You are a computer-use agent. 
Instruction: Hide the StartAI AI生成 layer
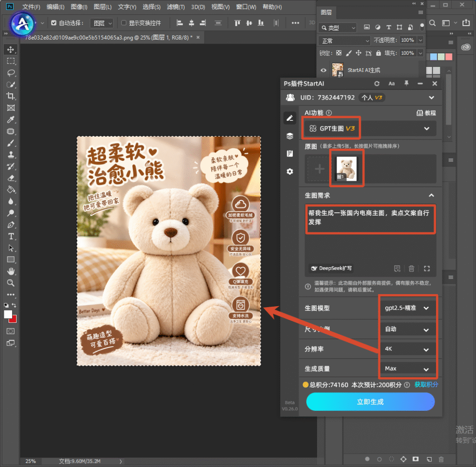pos(324,70)
